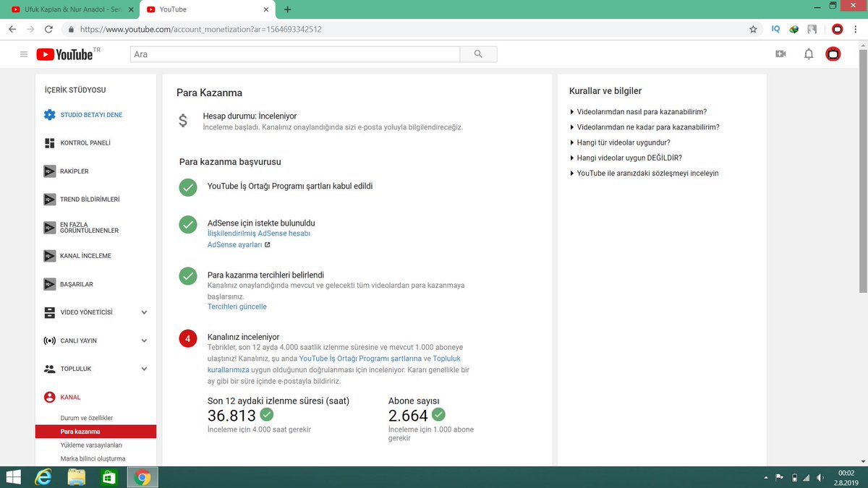Expand the Canlı Yayın section
The image size is (868, 488).
tap(144, 341)
